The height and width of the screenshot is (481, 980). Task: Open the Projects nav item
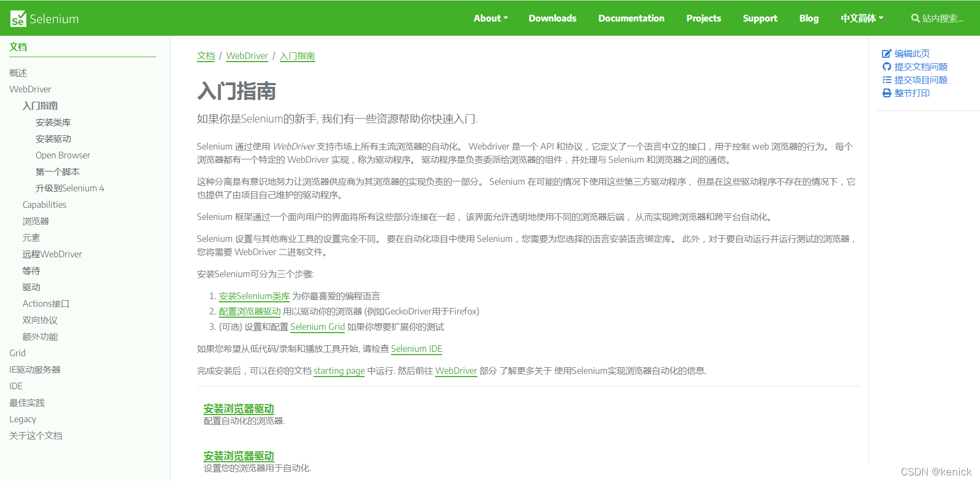703,18
